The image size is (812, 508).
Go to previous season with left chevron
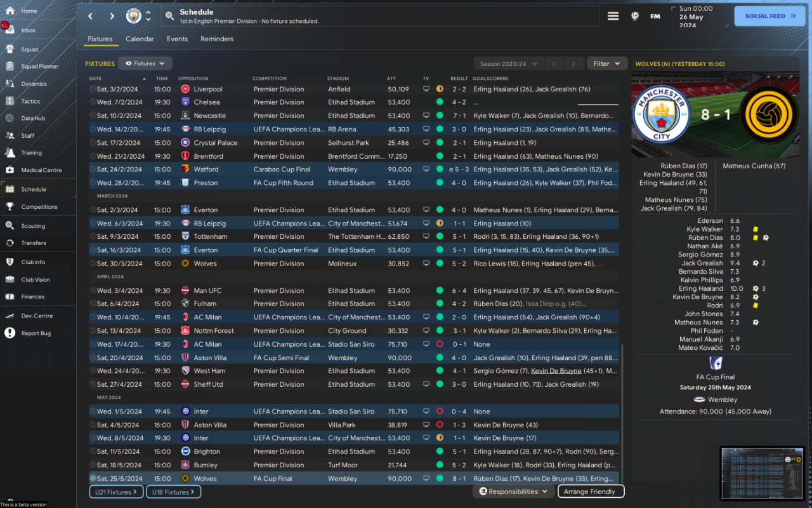coord(553,63)
